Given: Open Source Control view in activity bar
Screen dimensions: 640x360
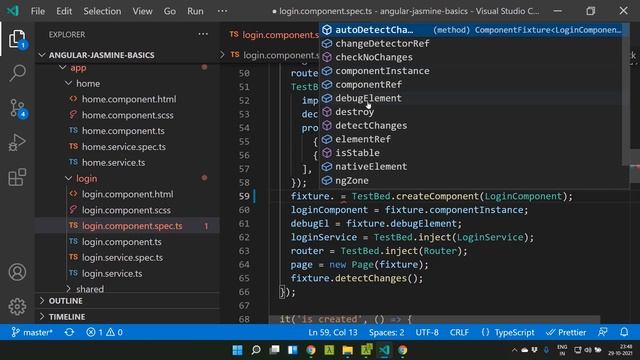Looking at the screenshot, I should click(17, 109).
